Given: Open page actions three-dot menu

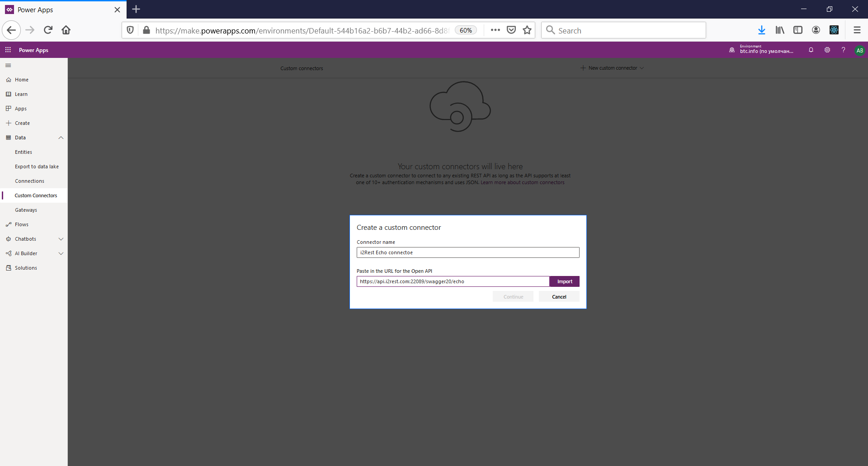Looking at the screenshot, I should (495, 30).
